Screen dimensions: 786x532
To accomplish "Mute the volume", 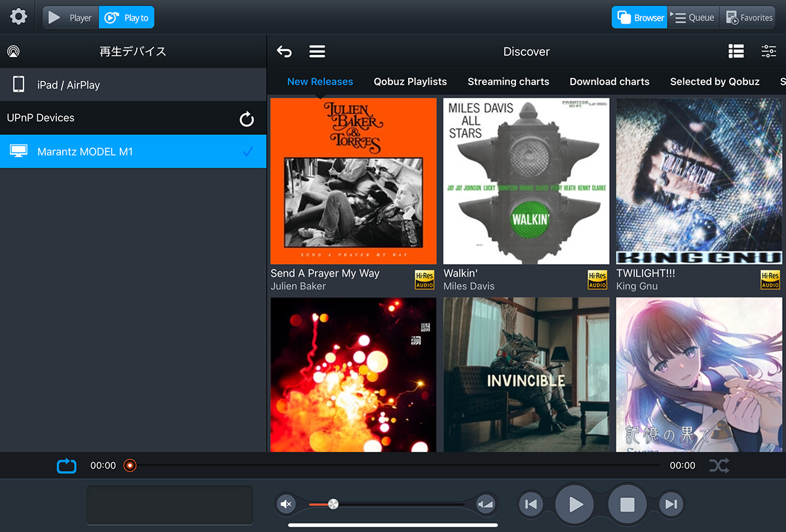I will pyautogui.click(x=286, y=504).
